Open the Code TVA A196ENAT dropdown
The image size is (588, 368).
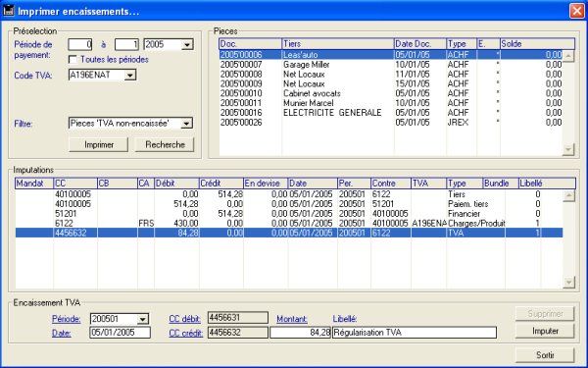129,76
